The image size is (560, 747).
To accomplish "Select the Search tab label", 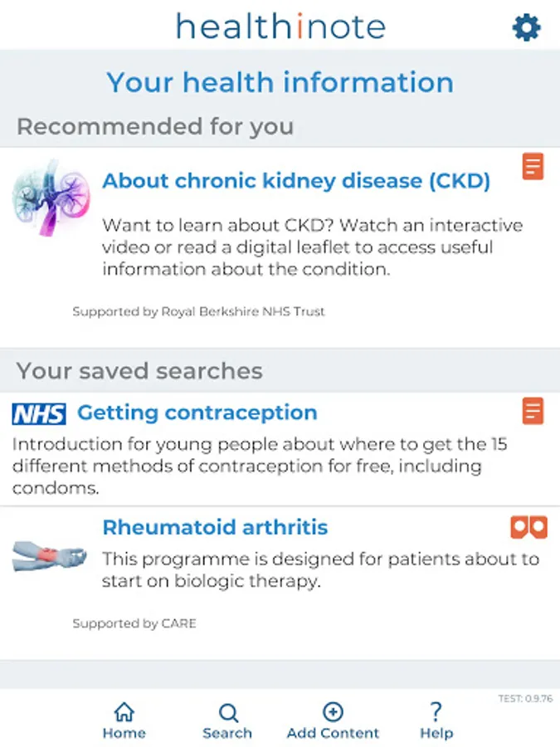I will pyautogui.click(x=227, y=734).
